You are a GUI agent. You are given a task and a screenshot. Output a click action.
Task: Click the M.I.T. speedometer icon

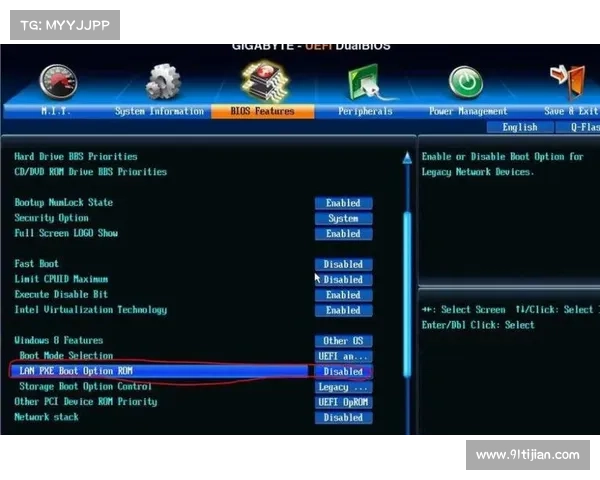click(59, 82)
